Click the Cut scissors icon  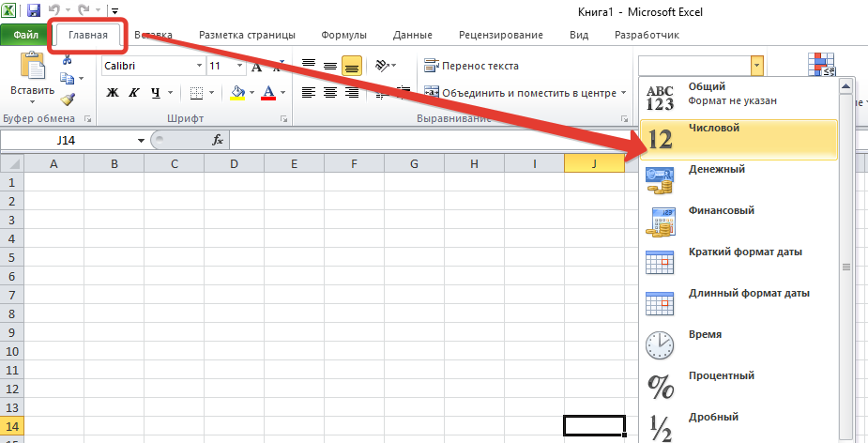coord(68,60)
